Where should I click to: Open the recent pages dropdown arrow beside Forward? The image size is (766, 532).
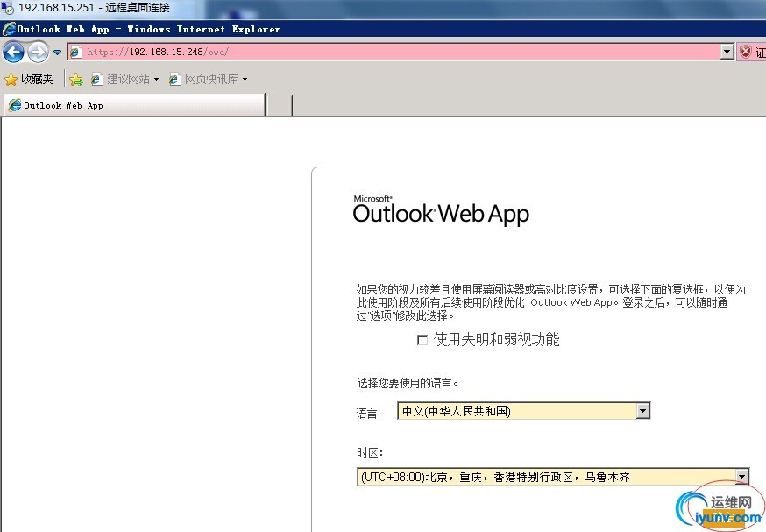point(58,53)
